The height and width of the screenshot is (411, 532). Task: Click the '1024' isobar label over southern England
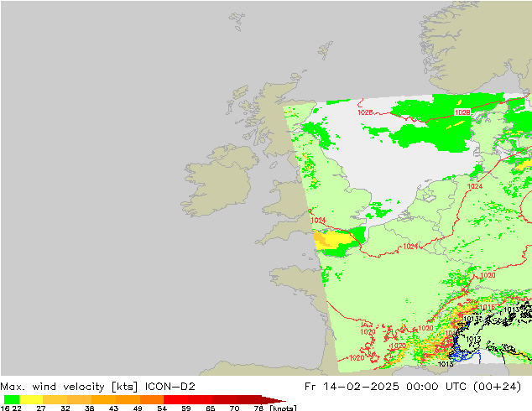tap(318, 221)
